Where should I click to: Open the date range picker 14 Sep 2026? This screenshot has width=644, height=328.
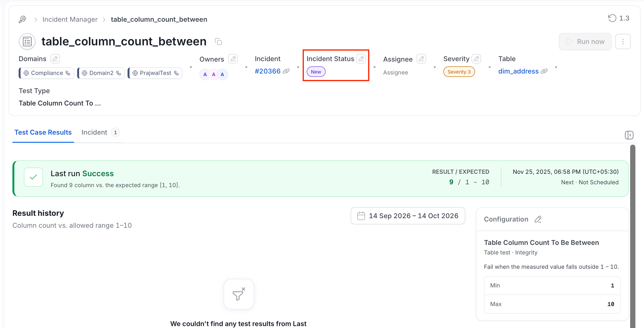click(408, 216)
